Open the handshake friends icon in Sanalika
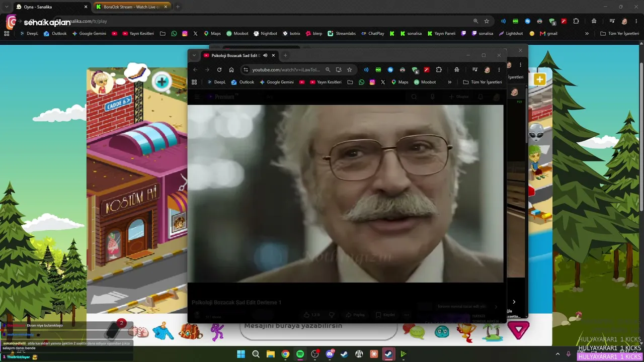Screen dimensions: 644x362 [x=138, y=332]
